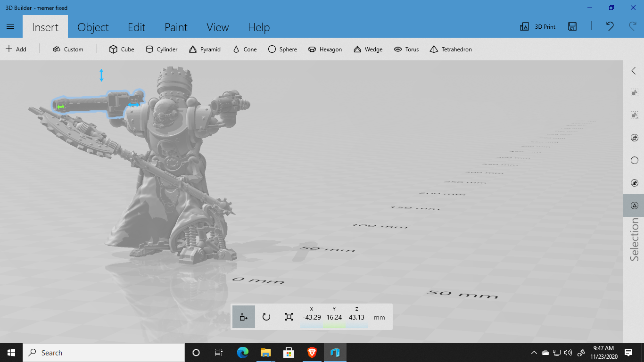
Task: Switch to the Insert tab
Action: [x=45, y=27]
